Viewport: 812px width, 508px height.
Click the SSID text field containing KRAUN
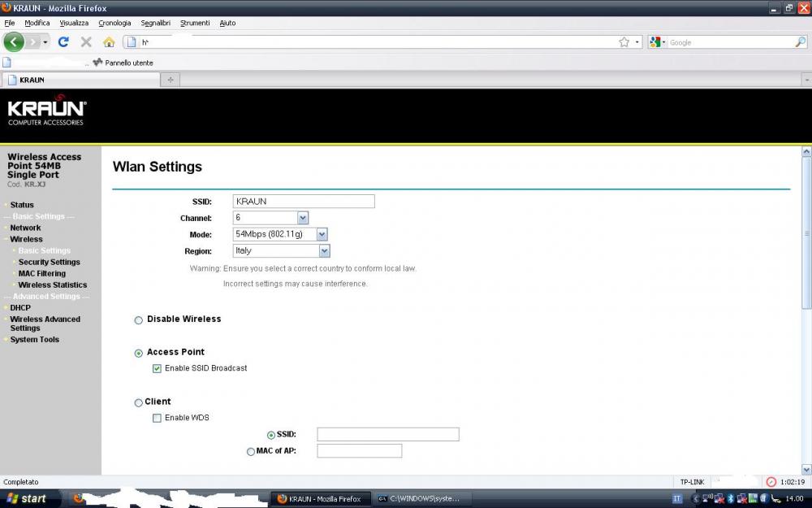(303, 202)
